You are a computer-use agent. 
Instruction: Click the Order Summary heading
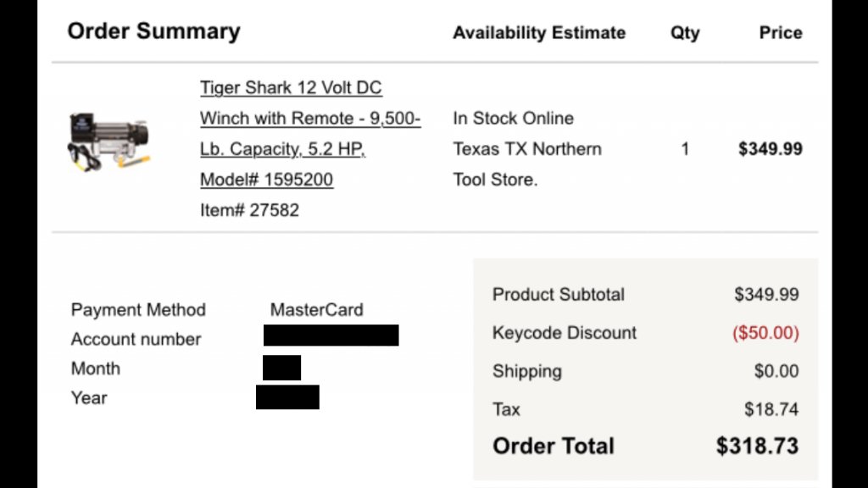tap(154, 31)
